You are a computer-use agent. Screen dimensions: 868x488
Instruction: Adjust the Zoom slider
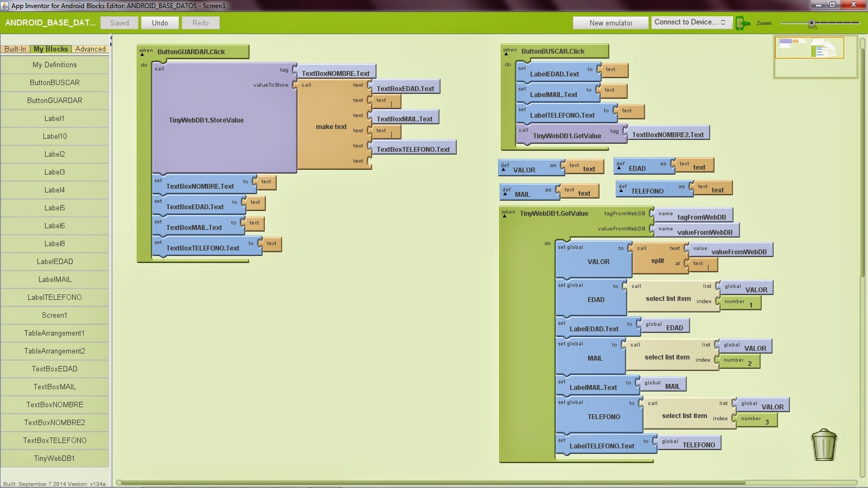812,23
